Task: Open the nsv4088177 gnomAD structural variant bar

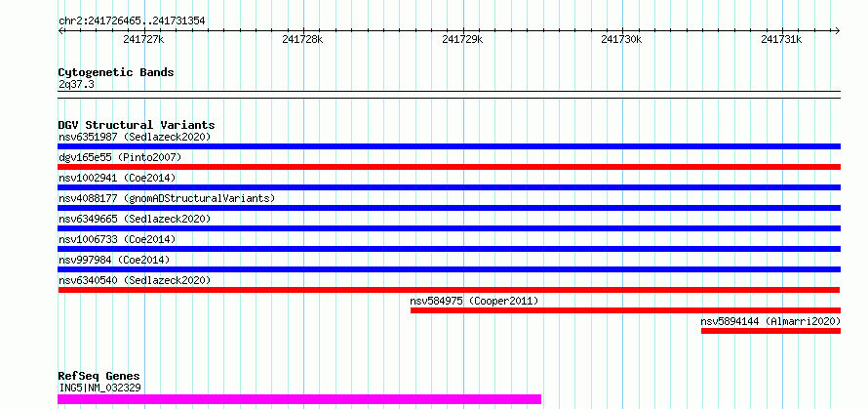Action: tap(449, 208)
